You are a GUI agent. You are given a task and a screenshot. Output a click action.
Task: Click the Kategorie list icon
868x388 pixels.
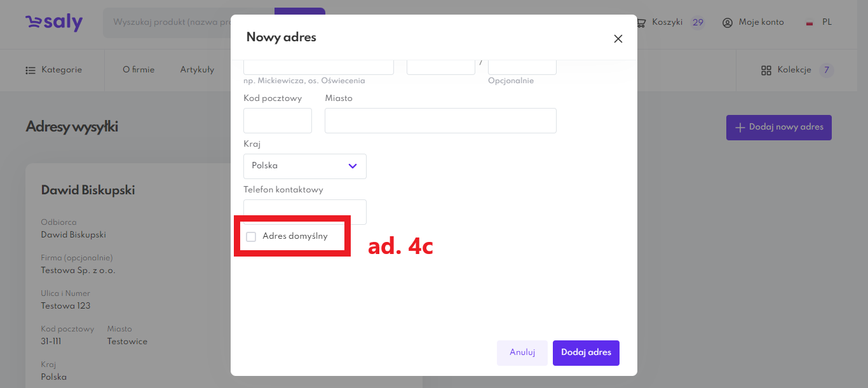31,70
